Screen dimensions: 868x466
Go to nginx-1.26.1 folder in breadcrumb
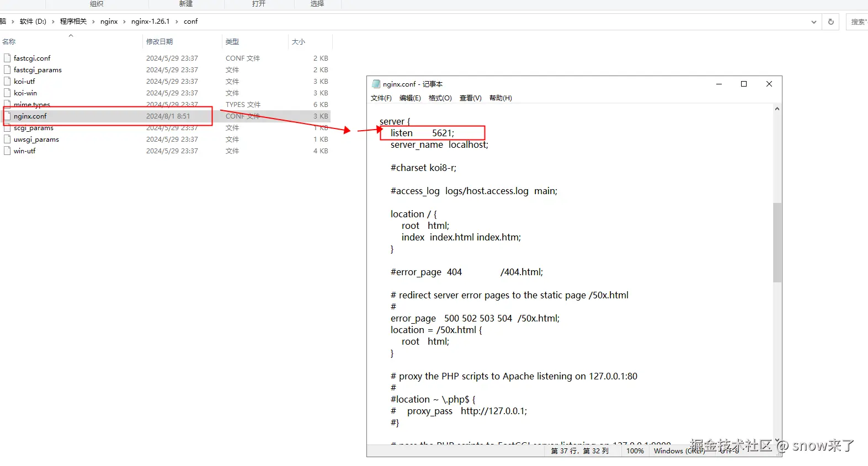point(150,22)
